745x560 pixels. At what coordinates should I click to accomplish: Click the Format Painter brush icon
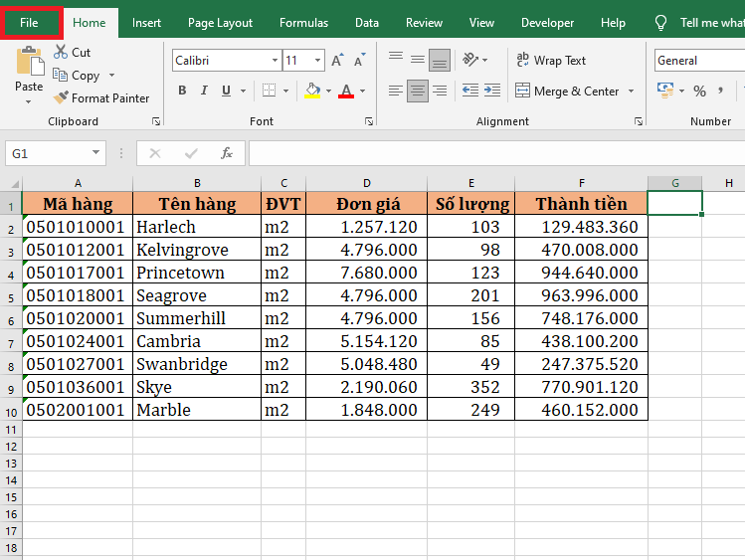[62, 98]
